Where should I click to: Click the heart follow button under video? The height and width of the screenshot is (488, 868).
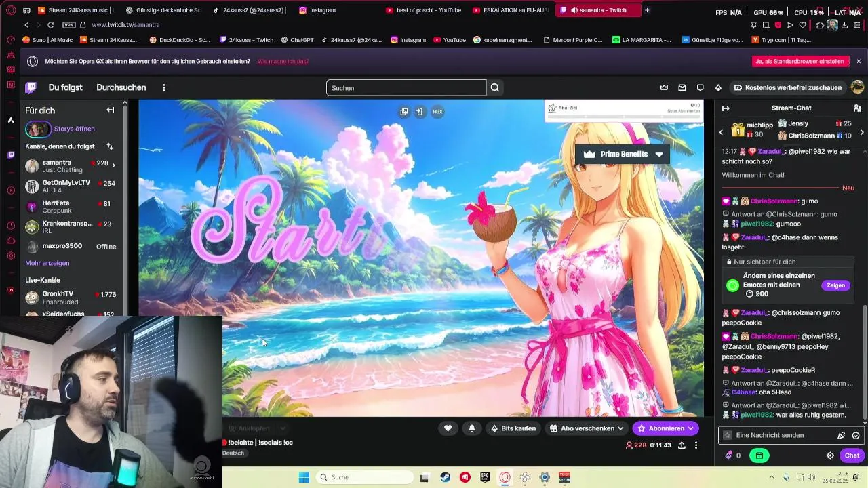(448, 428)
